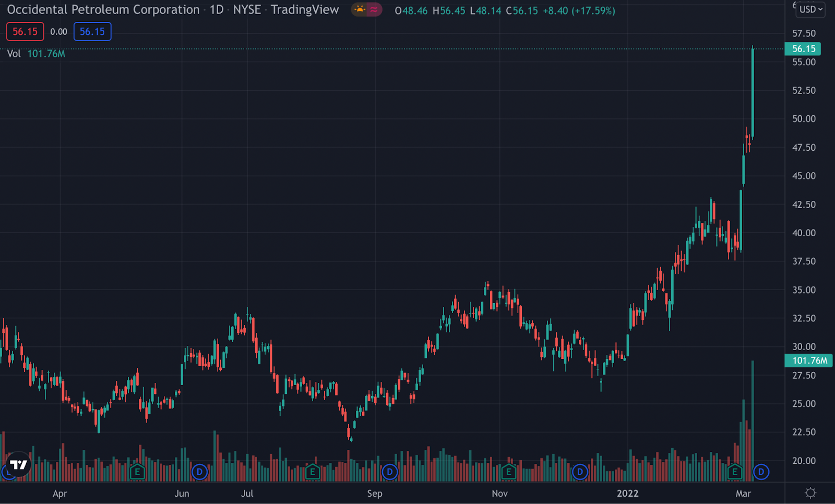
Task: Click the green 56.15 last price axis label
Action: 803,49
